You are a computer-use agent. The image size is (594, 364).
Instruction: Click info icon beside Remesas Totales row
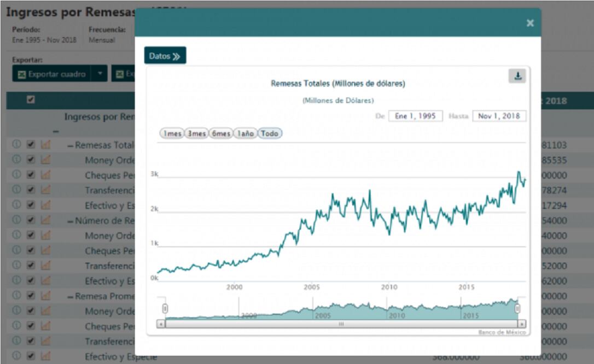(16, 145)
